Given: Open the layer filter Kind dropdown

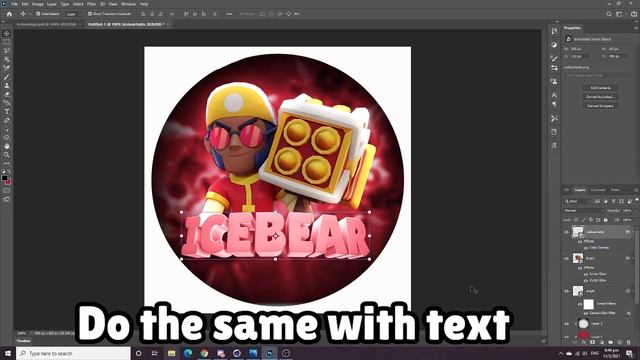Looking at the screenshot, I should point(578,201).
